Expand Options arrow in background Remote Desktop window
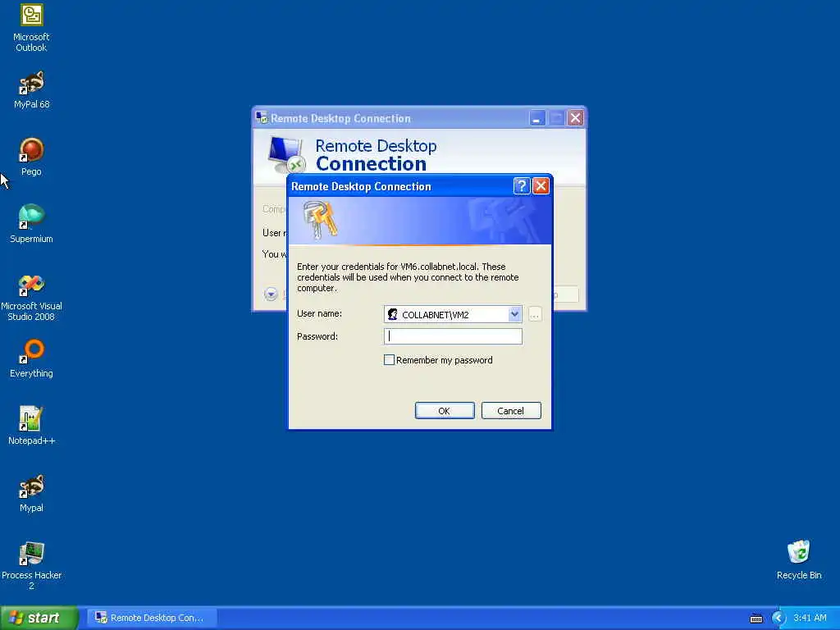 (x=271, y=294)
